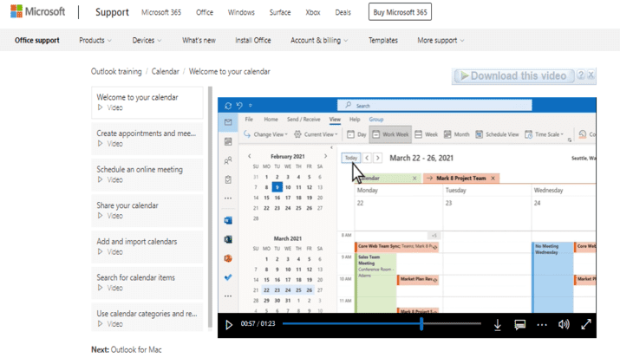Viewport: 620px width, 364px height.
Task: Close the green Calendar tab
Action: point(414,179)
